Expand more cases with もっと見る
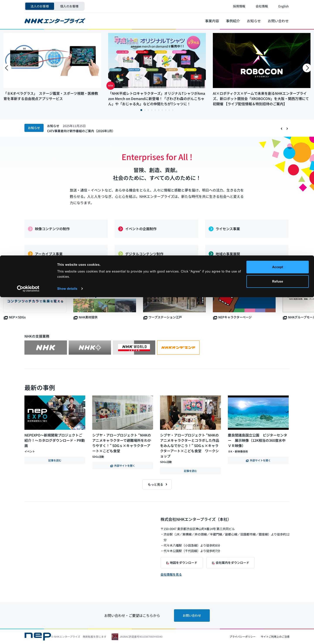This screenshot has height=644, width=314. (x=157, y=484)
